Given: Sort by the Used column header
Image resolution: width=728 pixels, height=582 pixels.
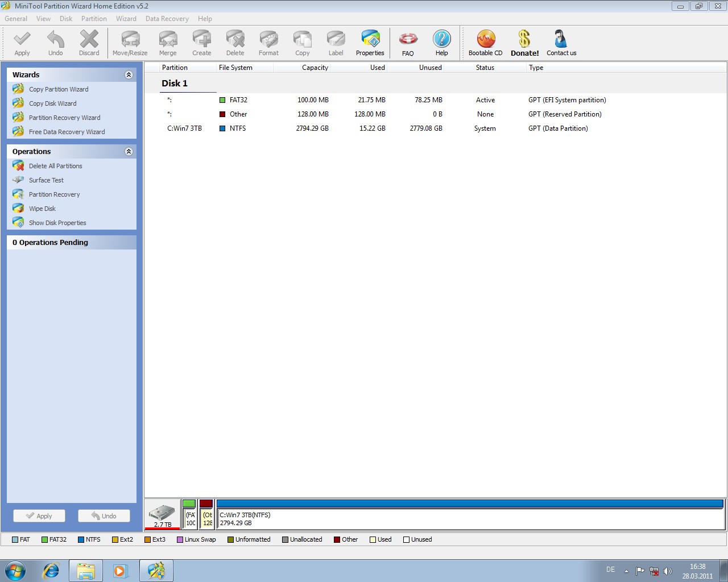Looking at the screenshot, I should [x=359, y=67].
